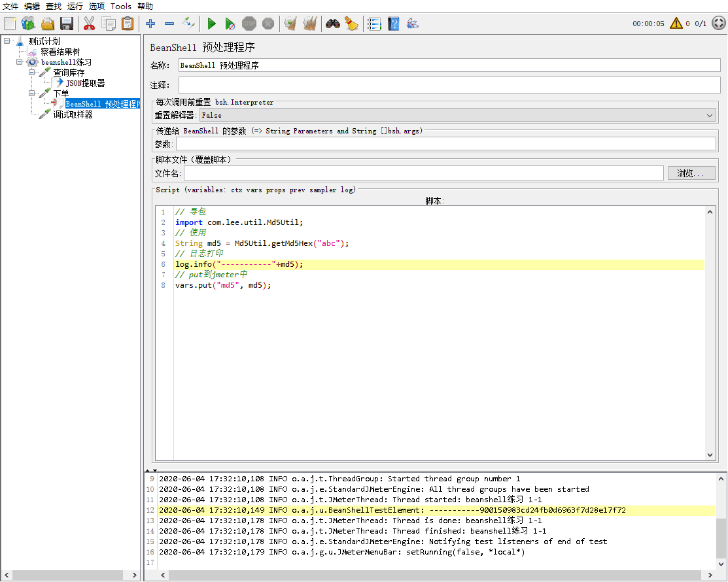Expand all tree nodes with plus icon
This screenshot has width=728, height=582.
pos(150,23)
